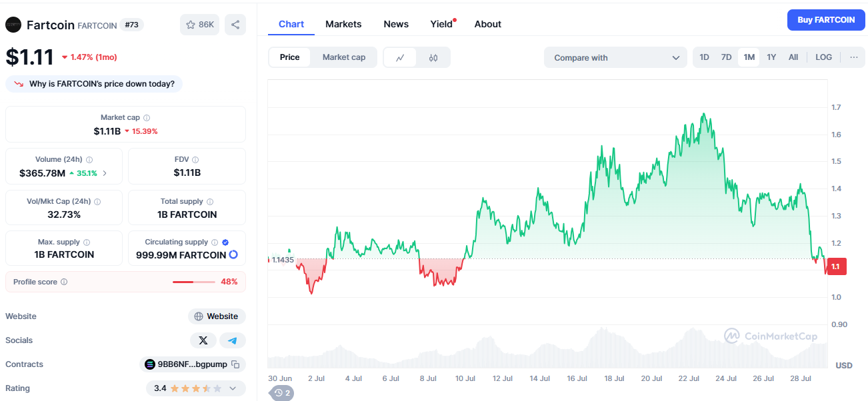868x401 pixels.
Task: Click the $1.11B Market cap value
Action: (107, 131)
